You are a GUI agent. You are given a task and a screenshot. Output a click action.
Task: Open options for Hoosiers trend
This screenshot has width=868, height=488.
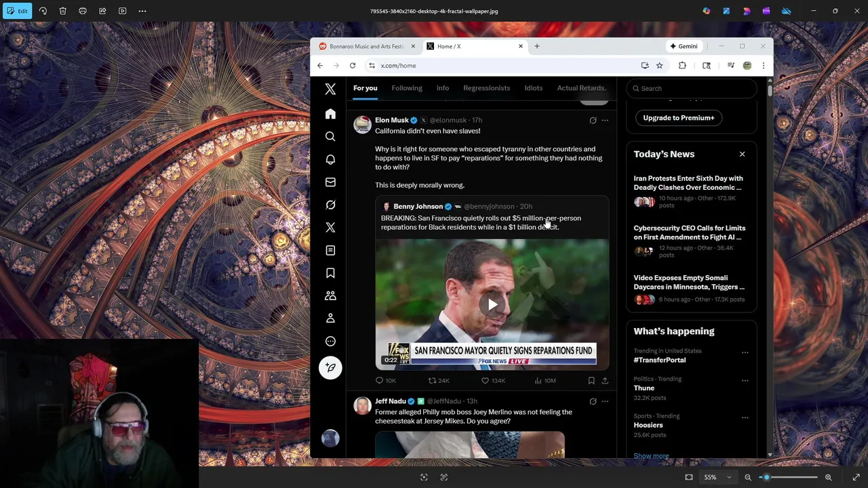tap(745, 418)
